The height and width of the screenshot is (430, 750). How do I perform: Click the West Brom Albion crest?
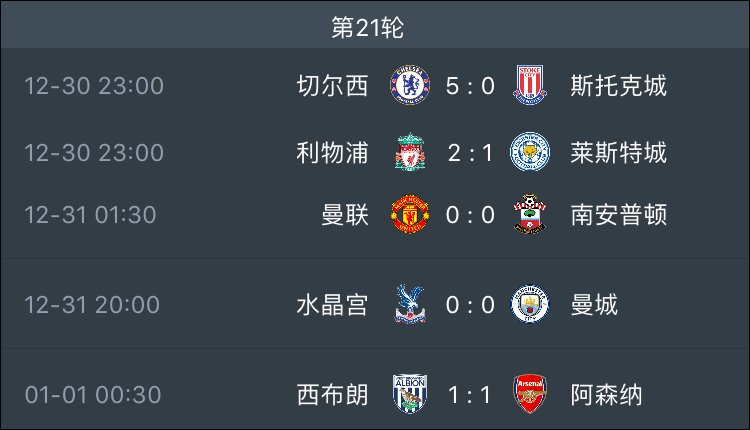click(410, 394)
